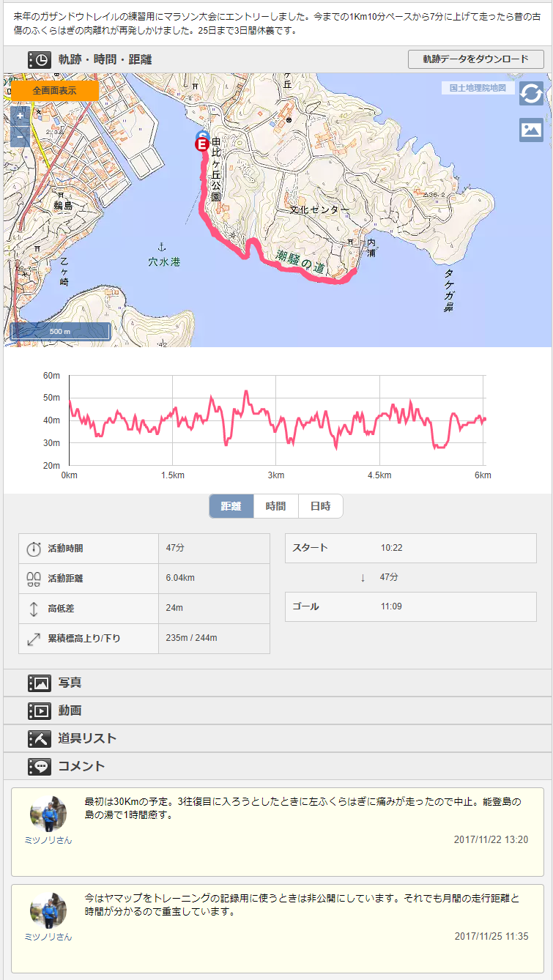Click the 道具リスト tools icon
553x980 pixels.
click(39, 738)
